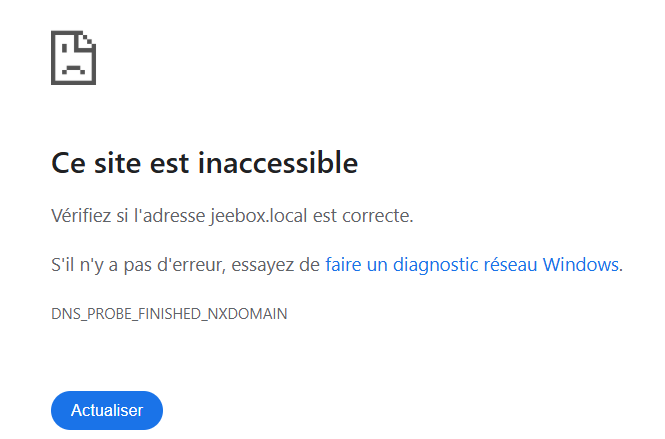This screenshot has width=665, height=439.
Task: Click the DNS_PROBE_FINISHED_NXDOMAIN error code
Action: pos(169,313)
